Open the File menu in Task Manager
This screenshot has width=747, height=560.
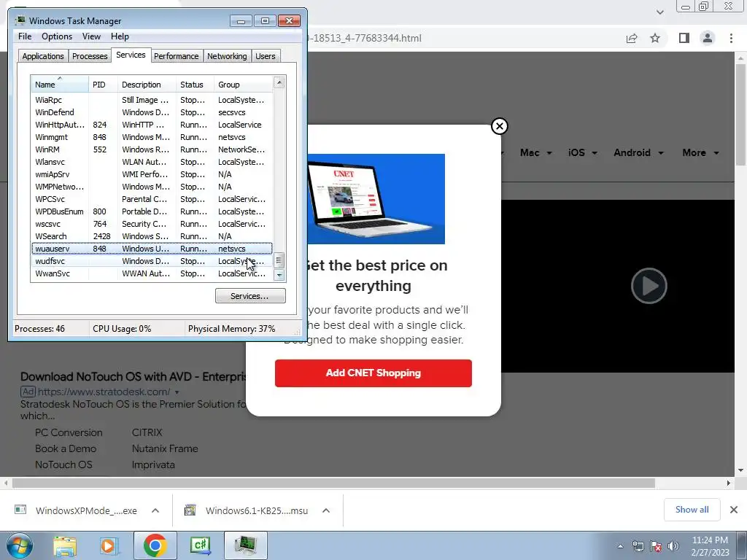[x=25, y=36]
